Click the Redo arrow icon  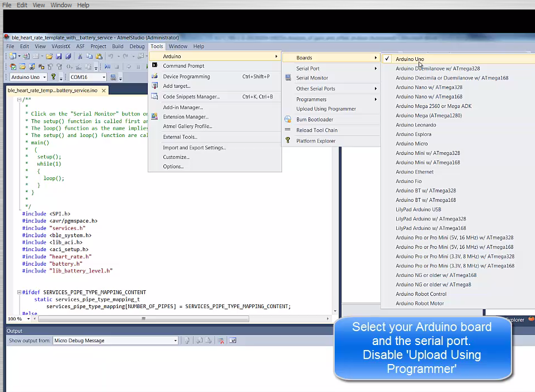(x=125, y=56)
